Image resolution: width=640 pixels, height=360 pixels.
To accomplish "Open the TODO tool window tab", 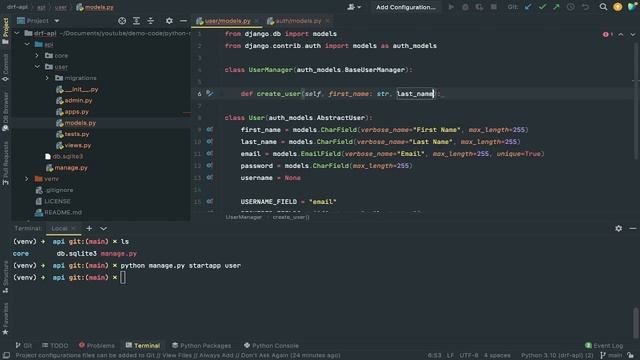I will point(55,345).
